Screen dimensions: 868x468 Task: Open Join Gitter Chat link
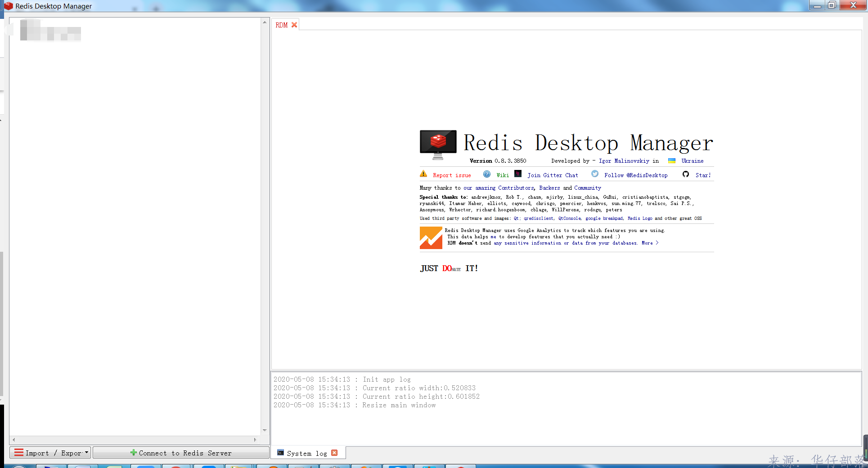pyautogui.click(x=553, y=175)
